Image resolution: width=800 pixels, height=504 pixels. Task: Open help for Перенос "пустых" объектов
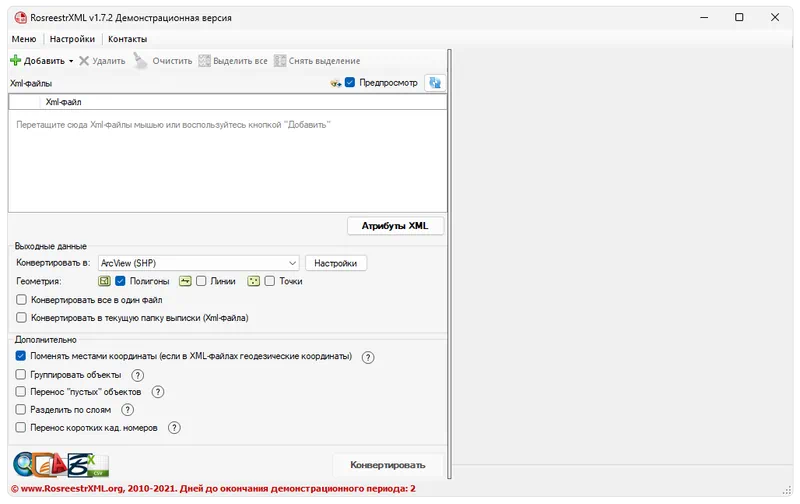tap(158, 392)
